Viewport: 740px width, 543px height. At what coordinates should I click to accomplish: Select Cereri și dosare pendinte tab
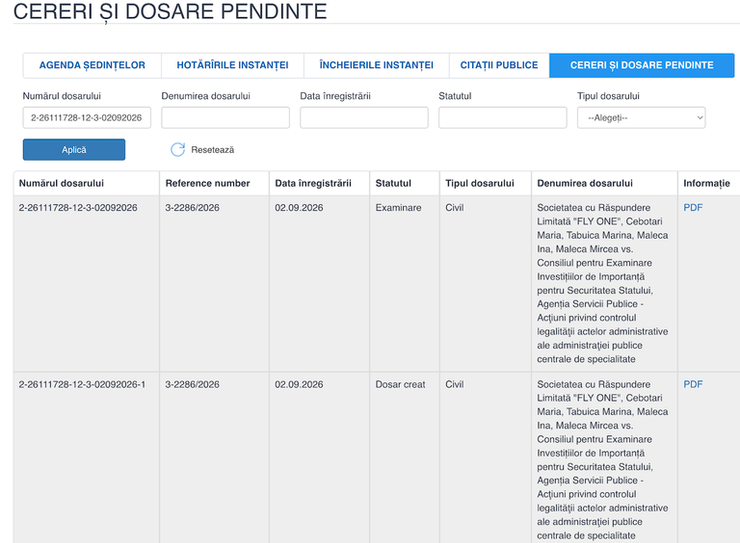click(641, 65)
